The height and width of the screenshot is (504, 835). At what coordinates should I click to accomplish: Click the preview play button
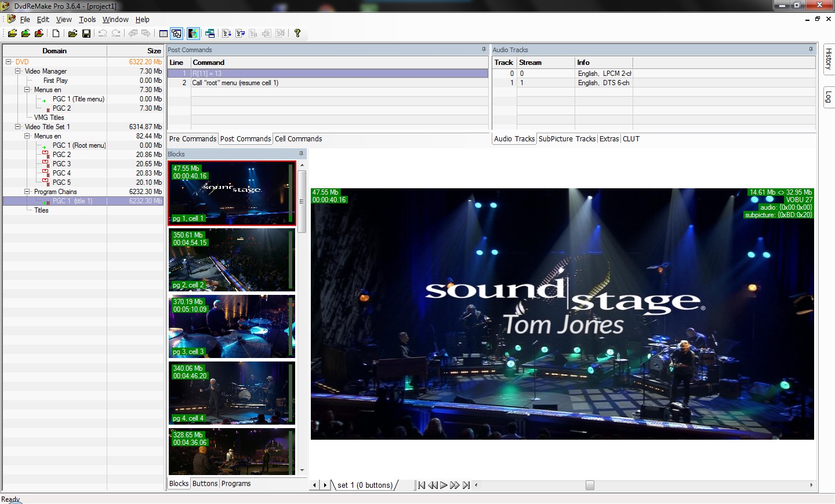point(444,485)
